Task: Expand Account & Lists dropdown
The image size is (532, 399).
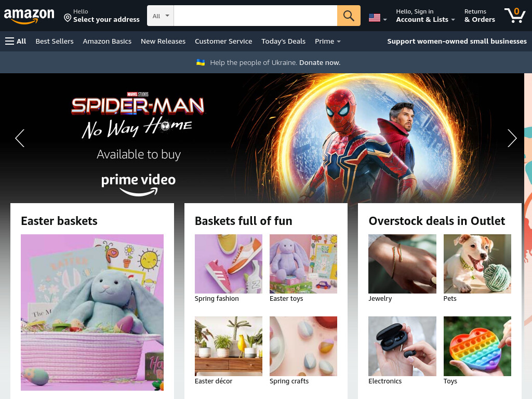Action: (x=425, y=16)
